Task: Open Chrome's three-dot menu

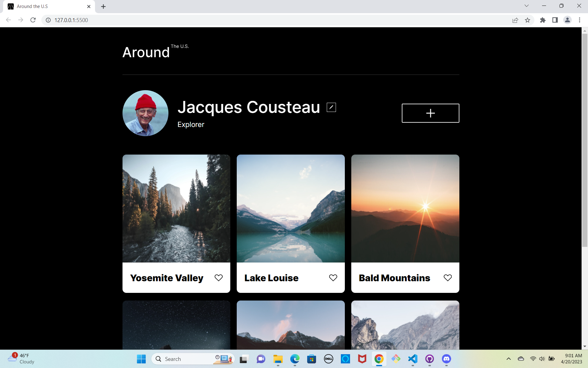Action: coord(579,20)
